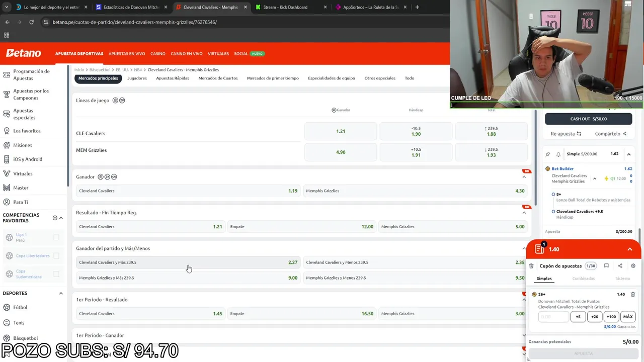Add +20 to stake
This screenshot has width=644, height=362.
(595, 317)
